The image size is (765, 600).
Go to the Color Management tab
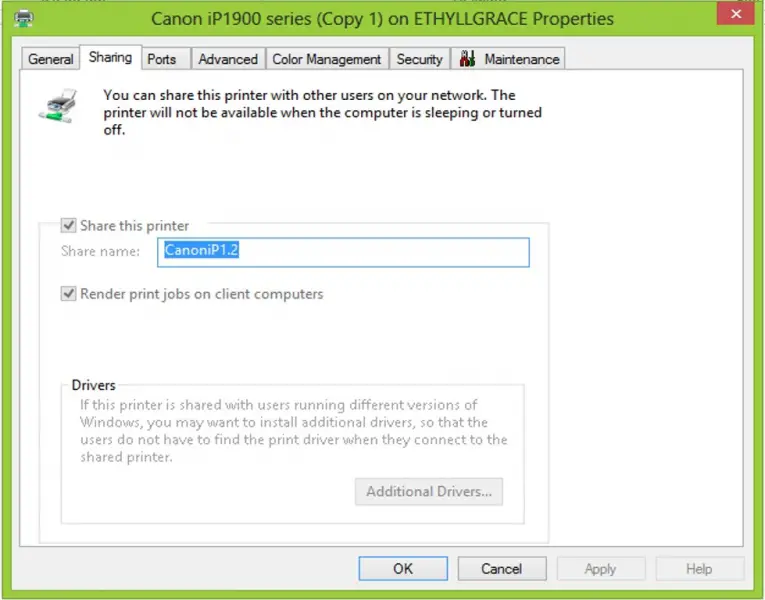326,59
